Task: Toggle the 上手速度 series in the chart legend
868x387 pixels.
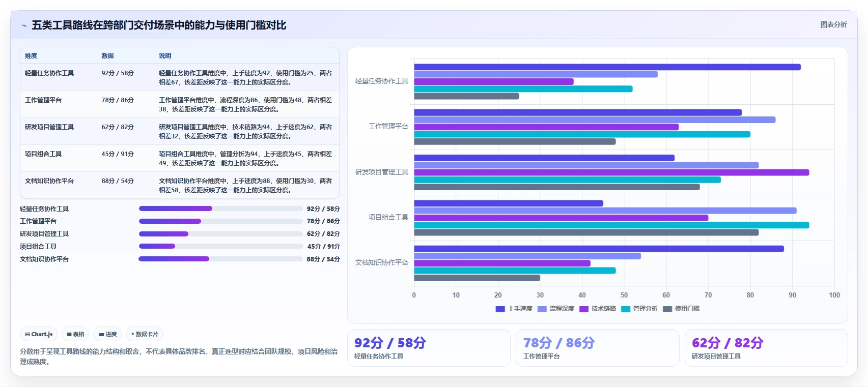Action: [x=514, y=309]
